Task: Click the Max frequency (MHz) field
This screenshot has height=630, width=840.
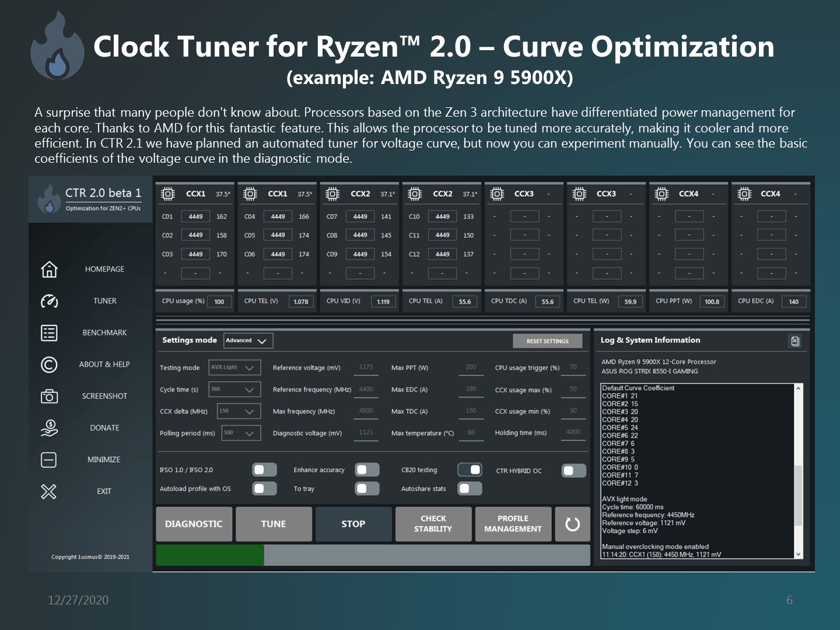Action: 366,411
